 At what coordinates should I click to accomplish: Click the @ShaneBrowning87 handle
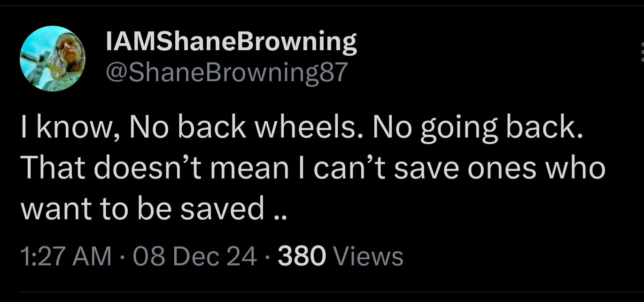[x=227, y=72]
